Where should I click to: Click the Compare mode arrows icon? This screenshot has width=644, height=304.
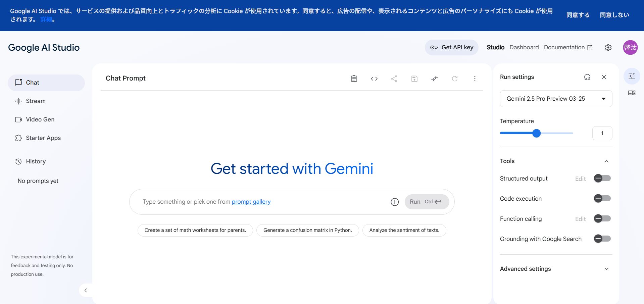pos(434,79)
